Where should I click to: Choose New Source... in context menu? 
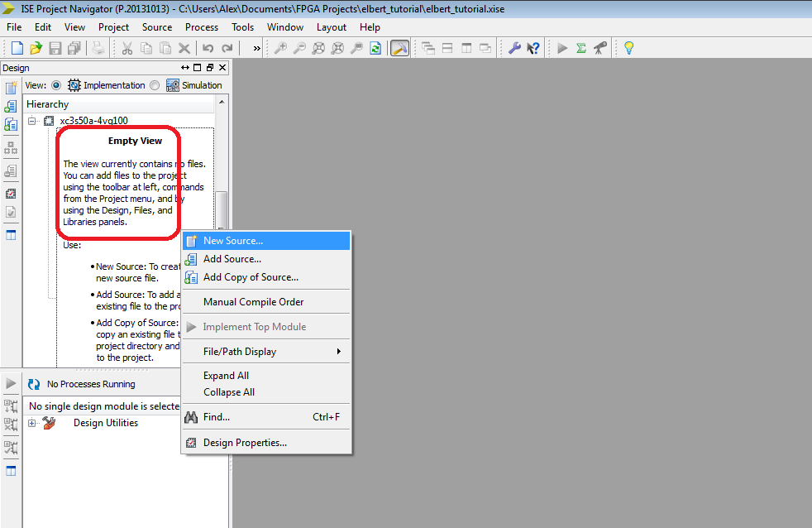(x=266, y=241)
